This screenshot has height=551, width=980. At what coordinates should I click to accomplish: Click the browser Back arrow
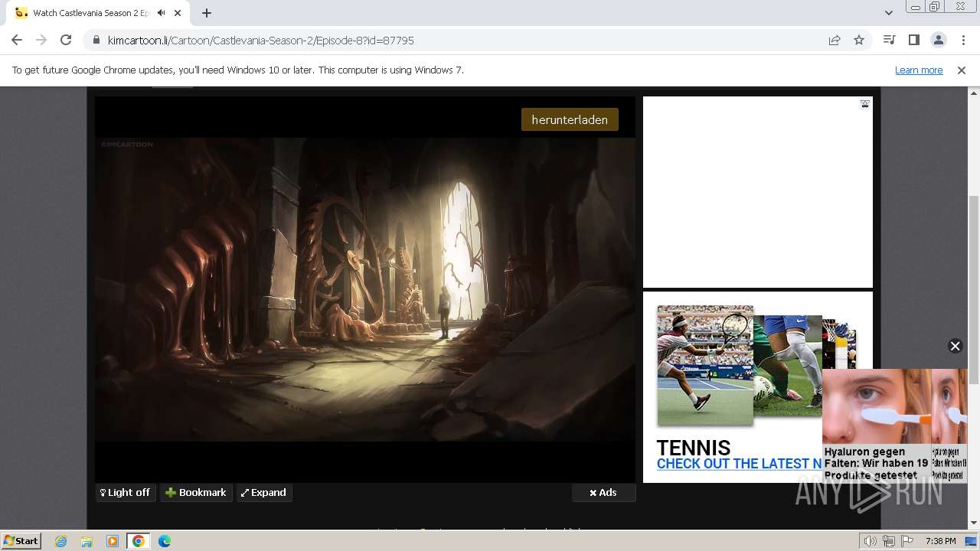pos(17,41)
